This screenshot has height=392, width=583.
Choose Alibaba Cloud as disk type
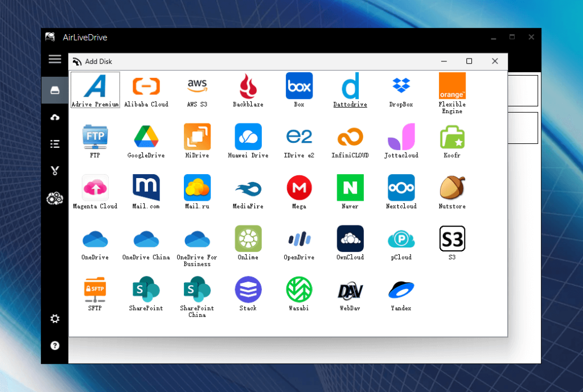(146, 90)
